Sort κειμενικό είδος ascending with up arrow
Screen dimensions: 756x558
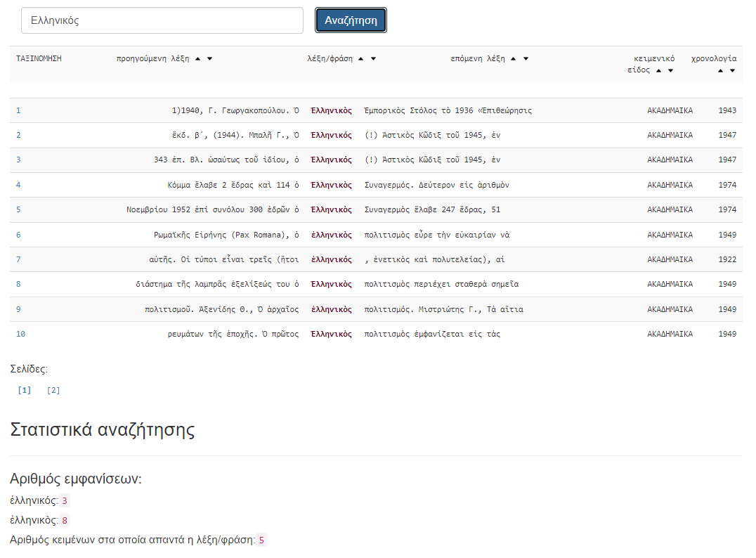tap(658, 71)
